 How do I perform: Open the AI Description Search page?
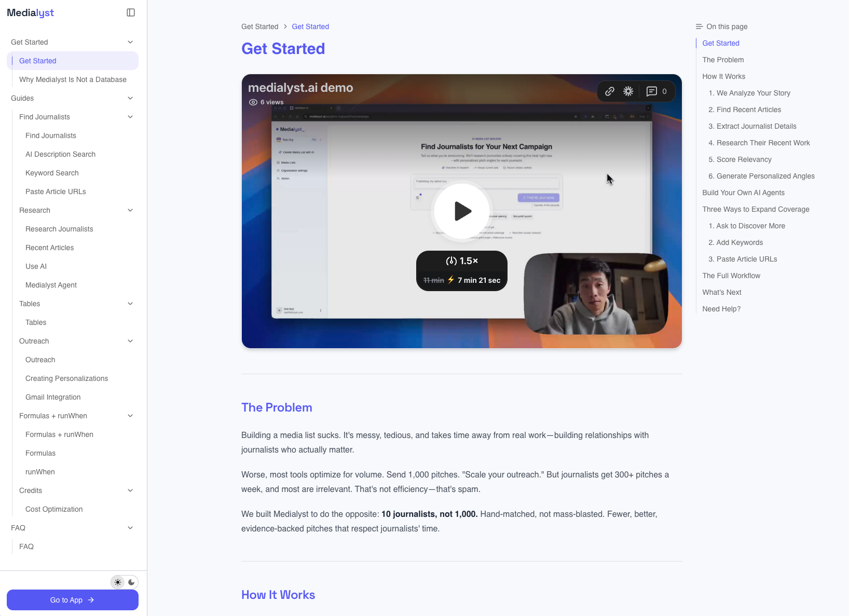coord(60,154)
